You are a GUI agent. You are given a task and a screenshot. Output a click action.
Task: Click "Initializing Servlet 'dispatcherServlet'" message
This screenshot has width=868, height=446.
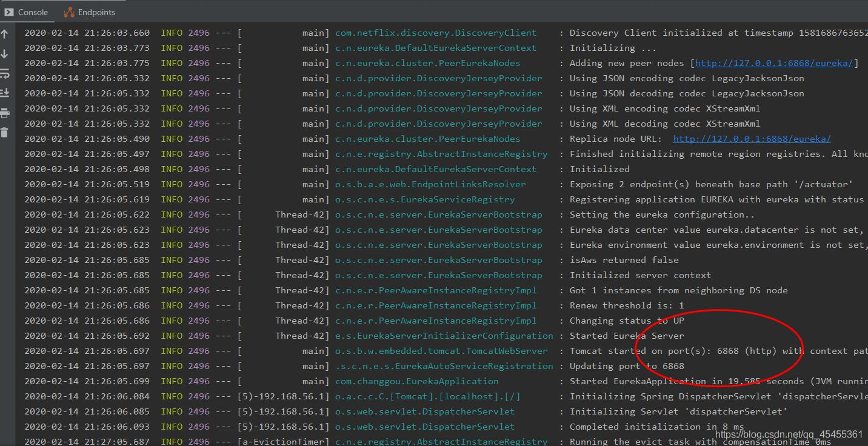[x=678, y=411]
